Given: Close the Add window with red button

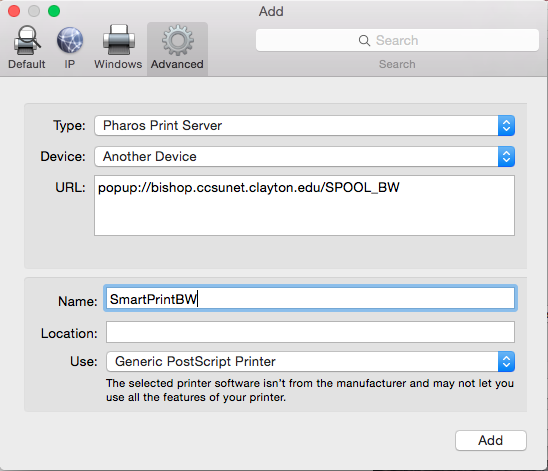Looking at the screenshot, I should 14,11.
